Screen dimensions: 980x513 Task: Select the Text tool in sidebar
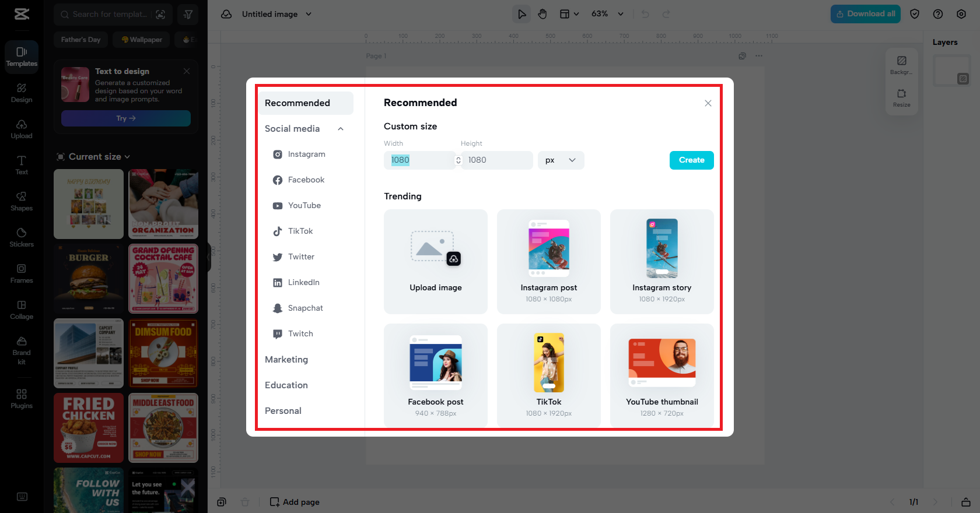pos(22,165)
